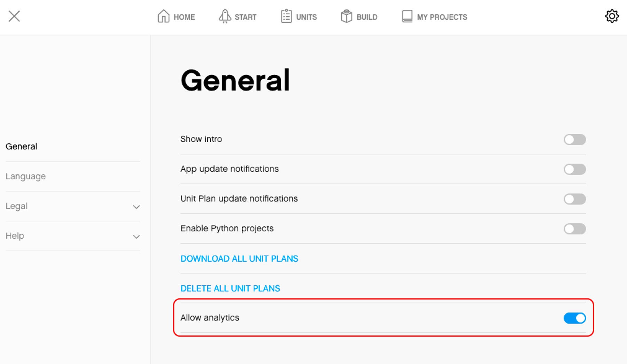Enable the Show intro toggle
The height and width of the screenshot is (364, 627).
coord(574,139)
